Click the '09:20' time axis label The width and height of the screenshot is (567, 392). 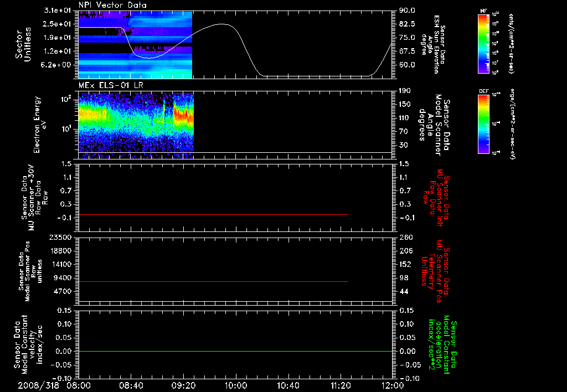[183, 386]
